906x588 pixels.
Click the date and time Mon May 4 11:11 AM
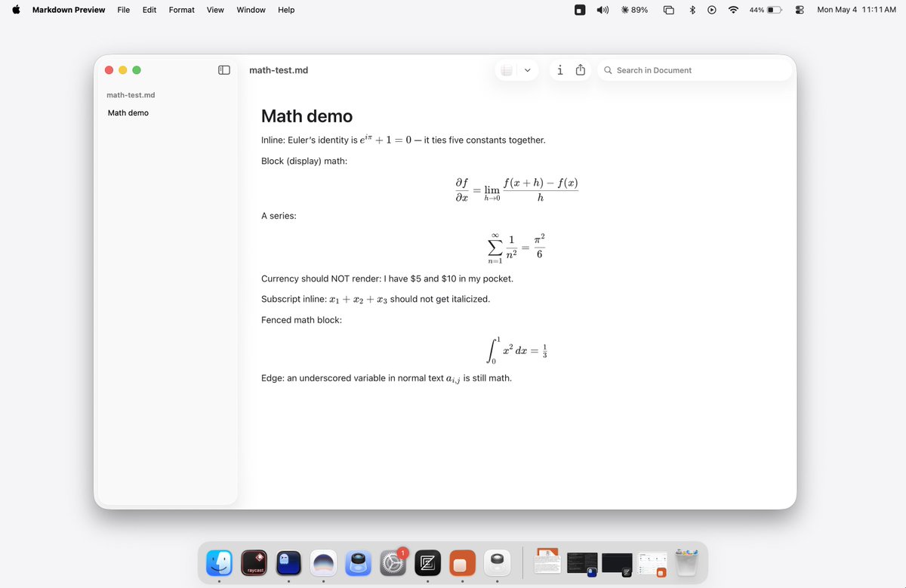click(856, 10)
